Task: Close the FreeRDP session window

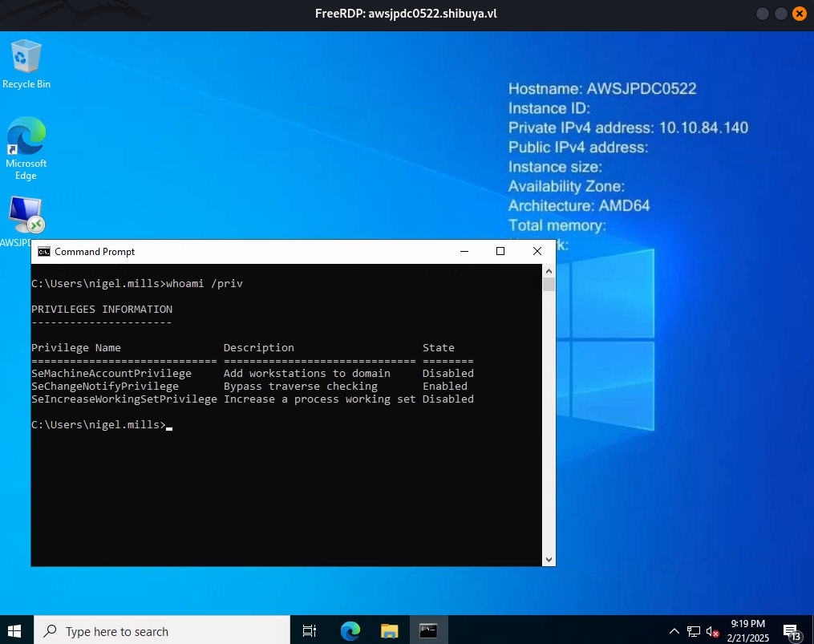Action: point(800,14)
